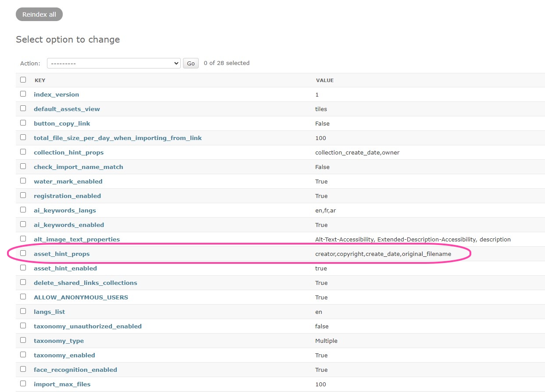Check the index_version row checkbox
545x392 pixels.
tap(23, 94)
